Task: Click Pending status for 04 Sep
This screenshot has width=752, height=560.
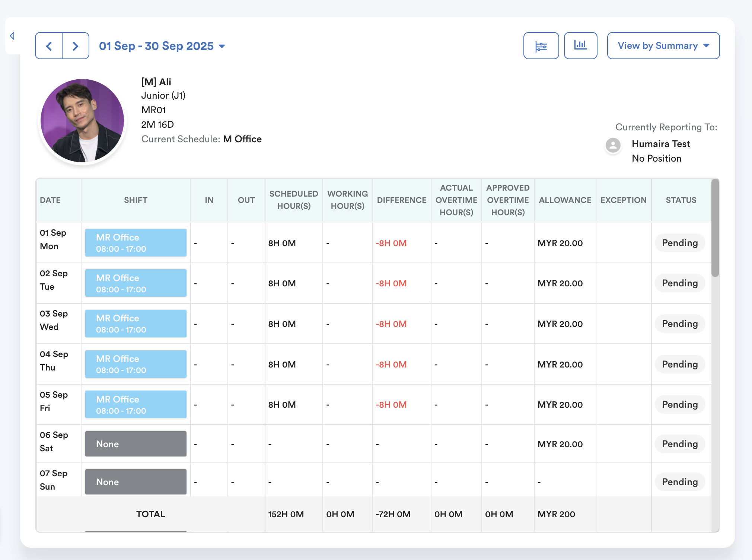Action: click(x=679, y=365)
